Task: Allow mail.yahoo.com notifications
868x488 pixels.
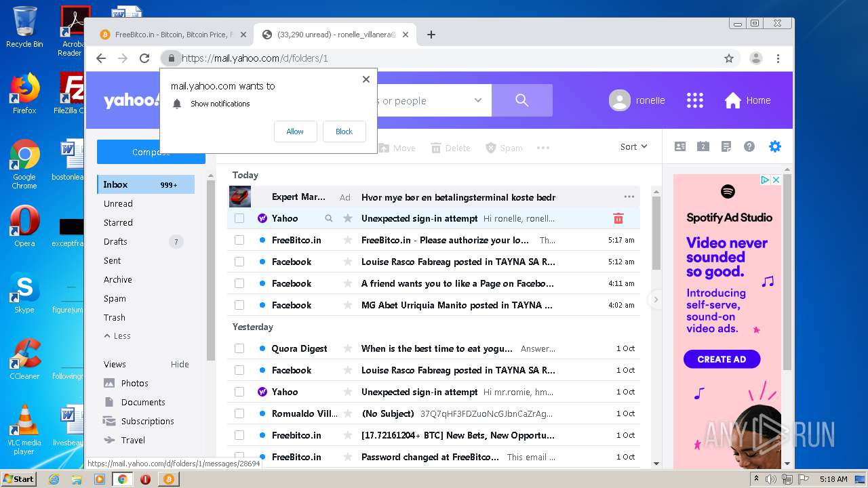Action: pyautogui.click(x=295, y=131)
